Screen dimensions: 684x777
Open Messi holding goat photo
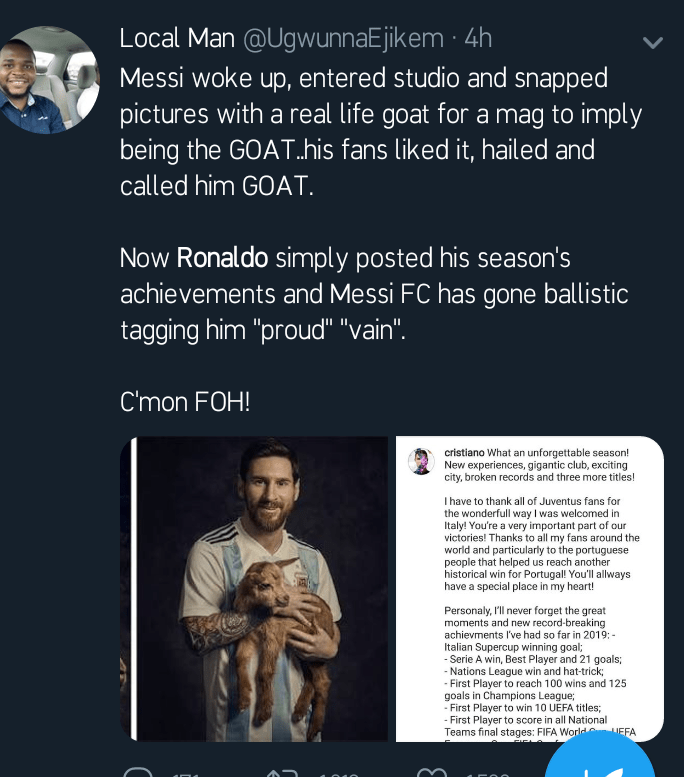click(x=255, y=588)
